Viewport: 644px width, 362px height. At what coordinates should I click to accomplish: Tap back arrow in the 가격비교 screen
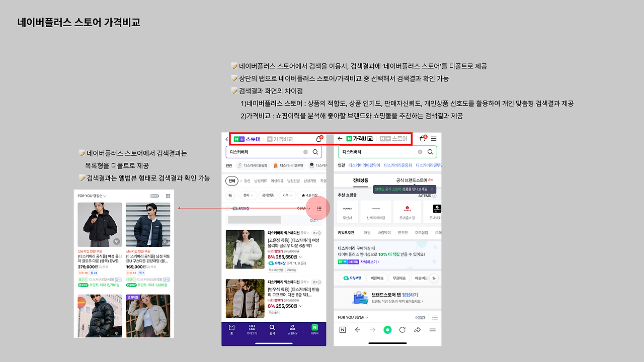[340, 139]
